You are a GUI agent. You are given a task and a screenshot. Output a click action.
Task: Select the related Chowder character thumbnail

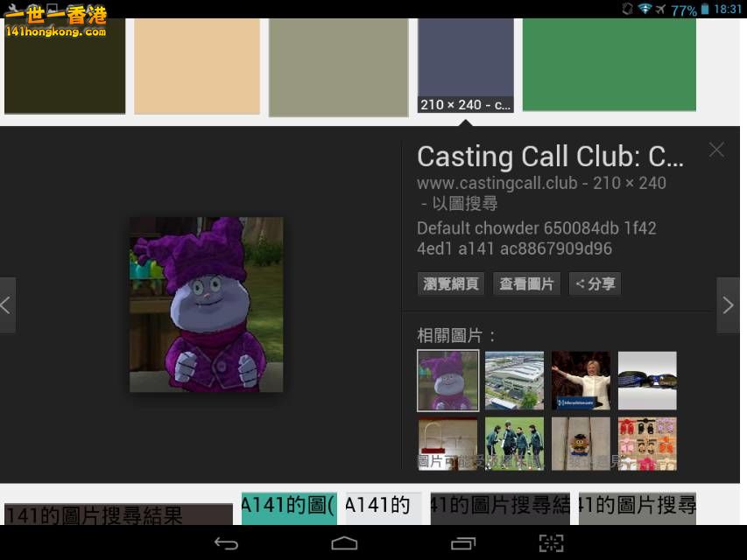click(447, 381)
